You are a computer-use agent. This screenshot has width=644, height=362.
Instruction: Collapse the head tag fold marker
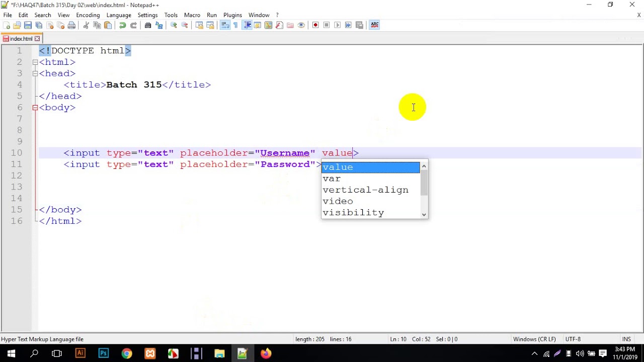pos(35,73)
